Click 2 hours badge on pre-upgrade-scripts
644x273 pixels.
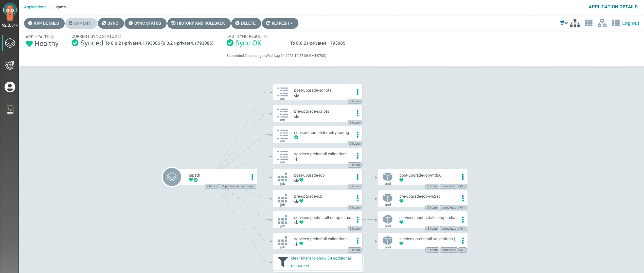pyautogui.click(x=354, y=123)
